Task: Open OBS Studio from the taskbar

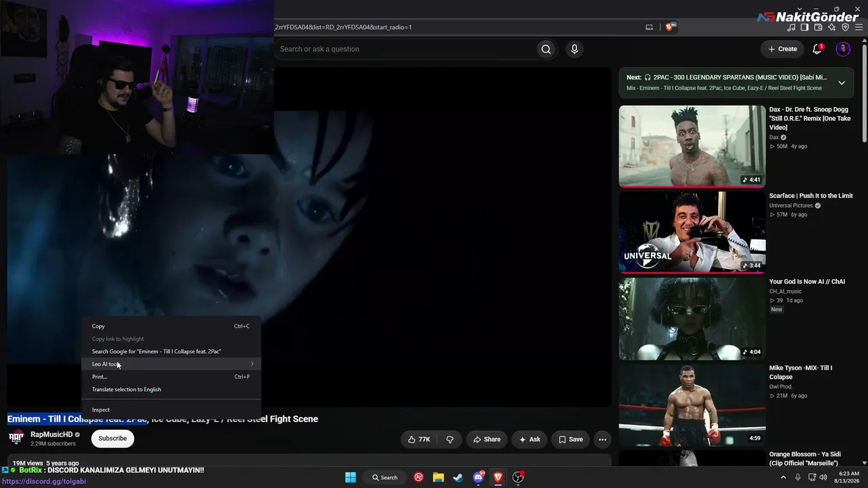Action: point(518,477)
